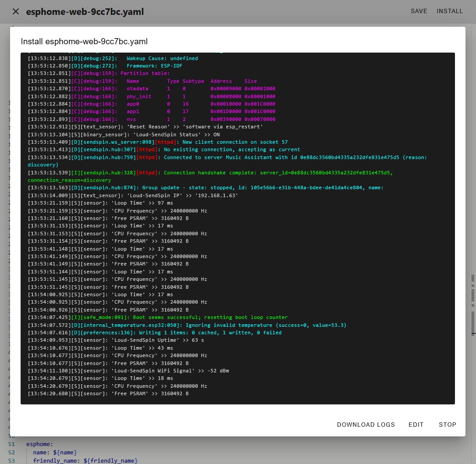
Task: Click the phy_init partition row
Action: (x=152, y=96)
